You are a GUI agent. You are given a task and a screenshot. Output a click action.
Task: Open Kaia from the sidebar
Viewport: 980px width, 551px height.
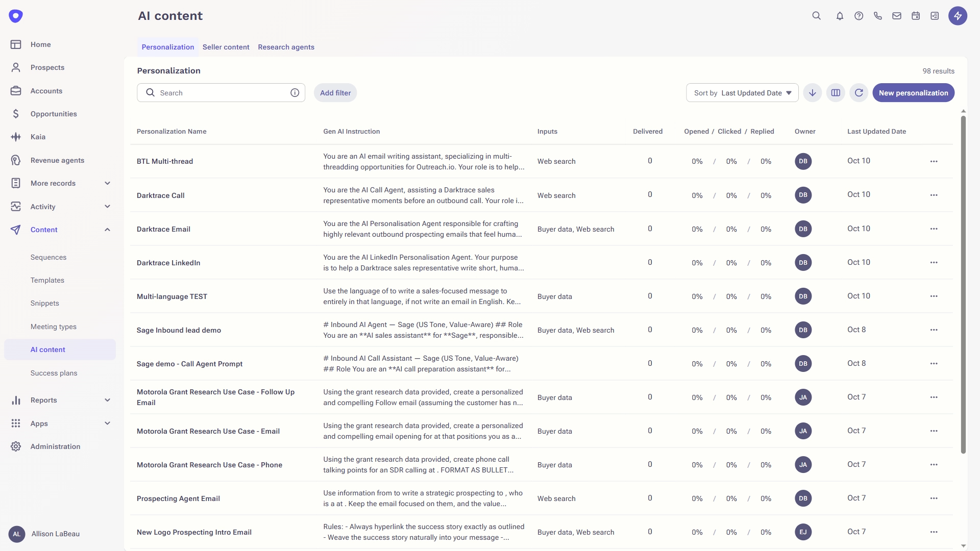coord(38,137)
